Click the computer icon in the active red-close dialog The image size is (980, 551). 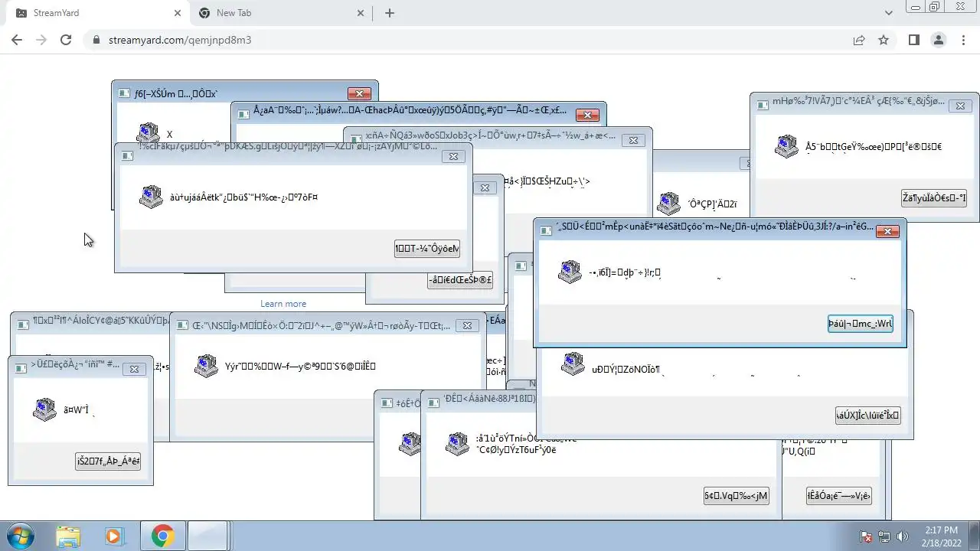[570, 272]
